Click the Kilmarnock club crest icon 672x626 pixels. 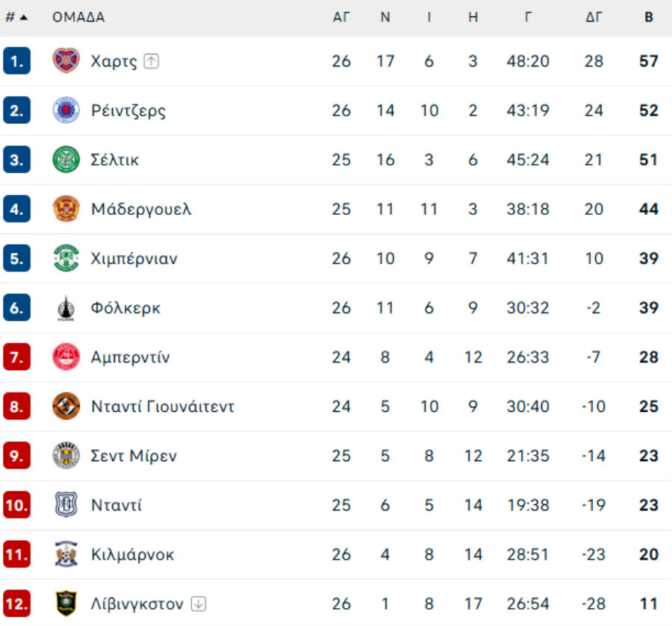coord(66,554)
